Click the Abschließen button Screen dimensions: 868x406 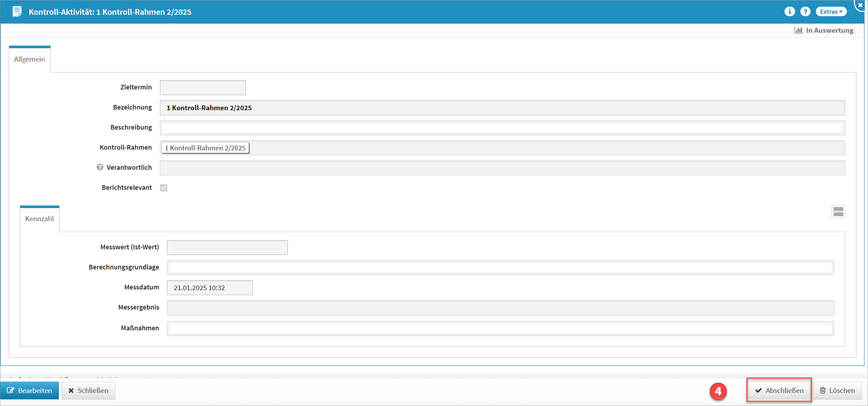(779, 391)
